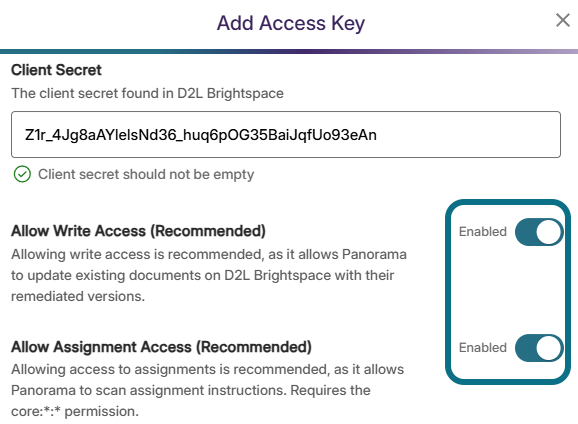
Task: Click the assignment instructions description paragraph
Action: pos(208,390)
